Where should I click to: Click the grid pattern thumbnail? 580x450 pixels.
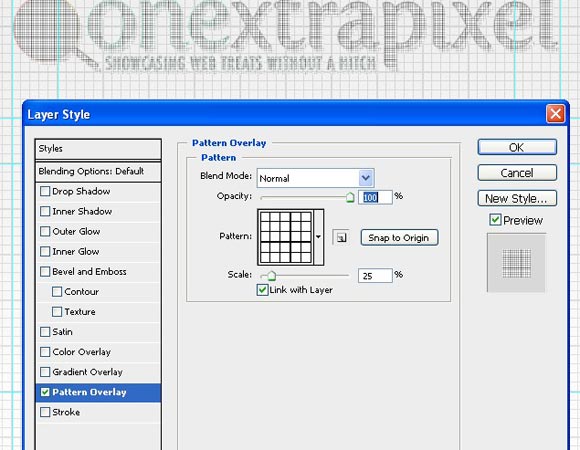[x=286, y=237]
